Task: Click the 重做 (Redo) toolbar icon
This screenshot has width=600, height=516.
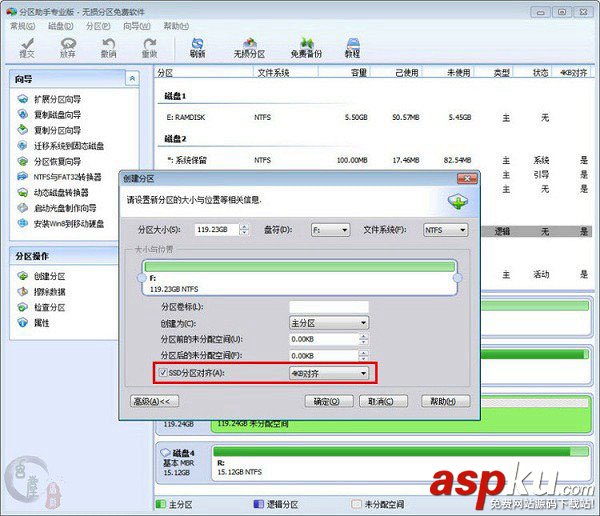Action: click(x=149, y=47)
